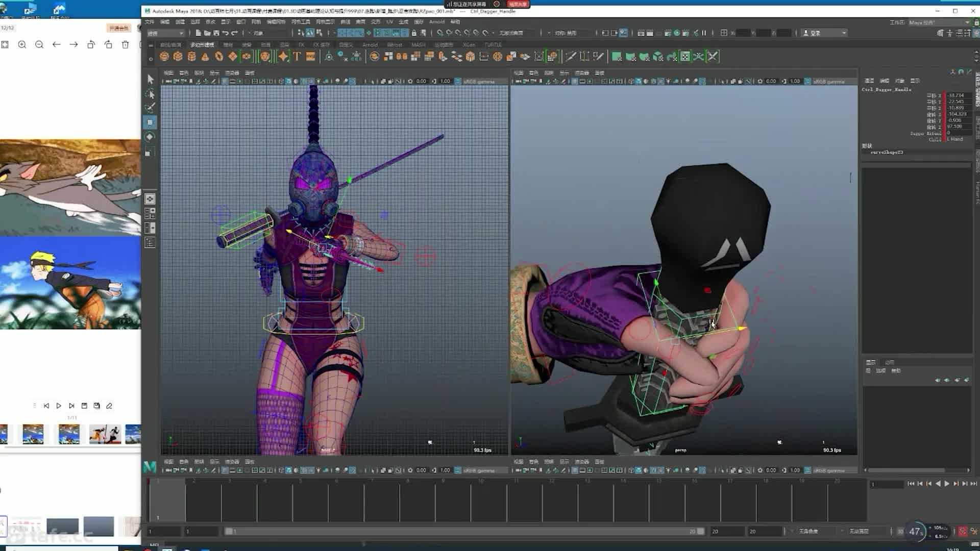Click the play forward button on the timeline

[947, 484]
